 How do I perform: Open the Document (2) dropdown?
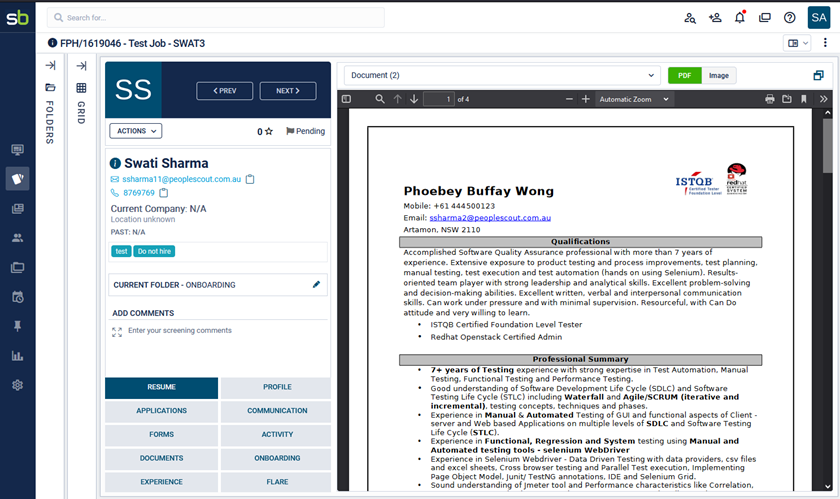tap(502, 76)
